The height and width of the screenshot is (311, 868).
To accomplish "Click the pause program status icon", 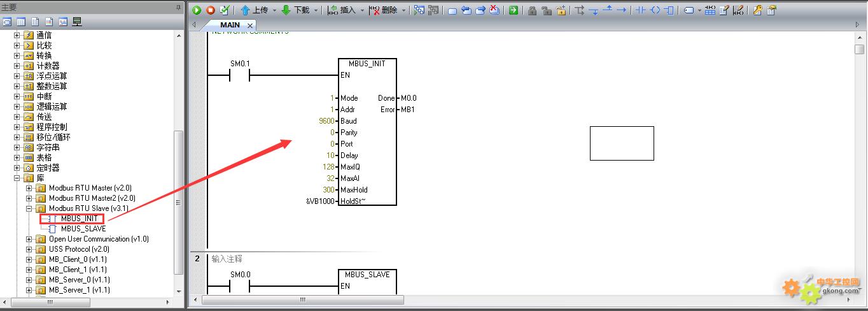I will click(433, 10).
